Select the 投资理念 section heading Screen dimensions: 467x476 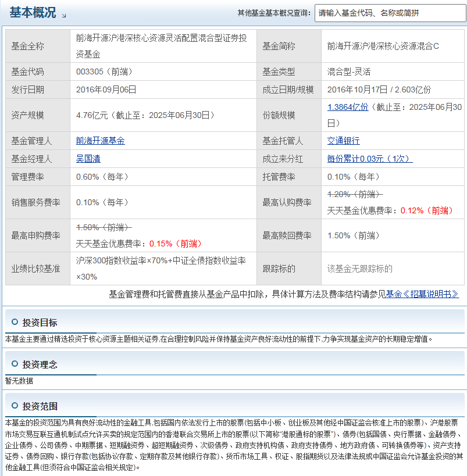(40, 364)
